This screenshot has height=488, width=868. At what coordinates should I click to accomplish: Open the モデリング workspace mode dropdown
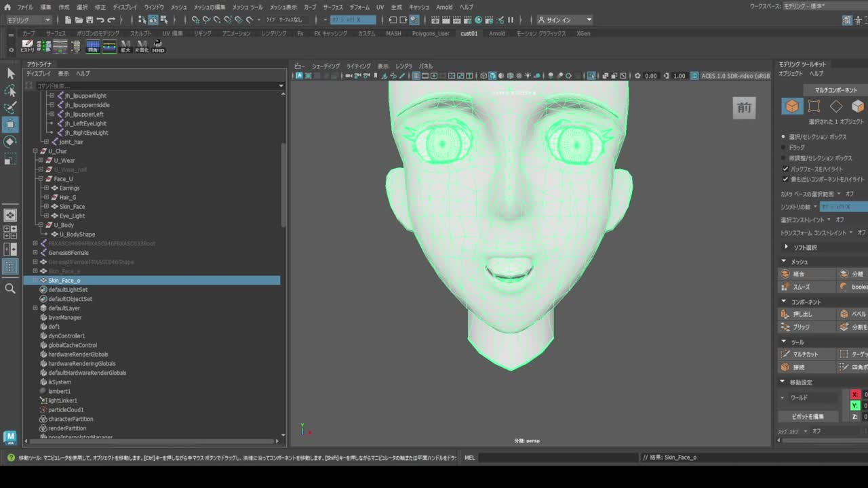[x=28, y=20]
